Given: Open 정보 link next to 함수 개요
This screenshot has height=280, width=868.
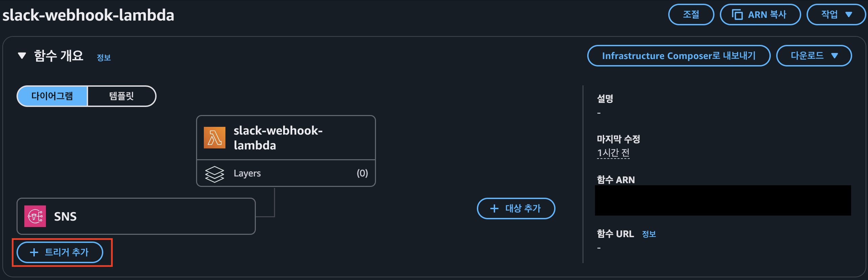Looking at the screenshot, I should (x=104, y=57).
